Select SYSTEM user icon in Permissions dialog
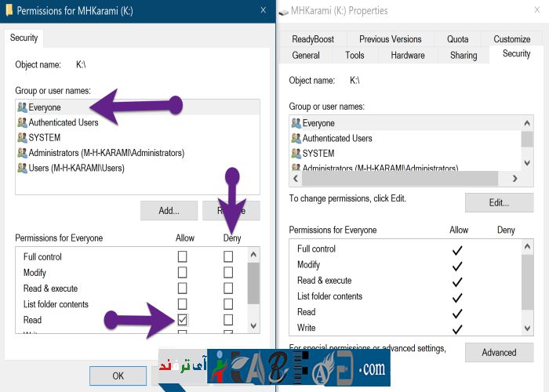This screenshot has width=549, height=392. tap(22, 137)
